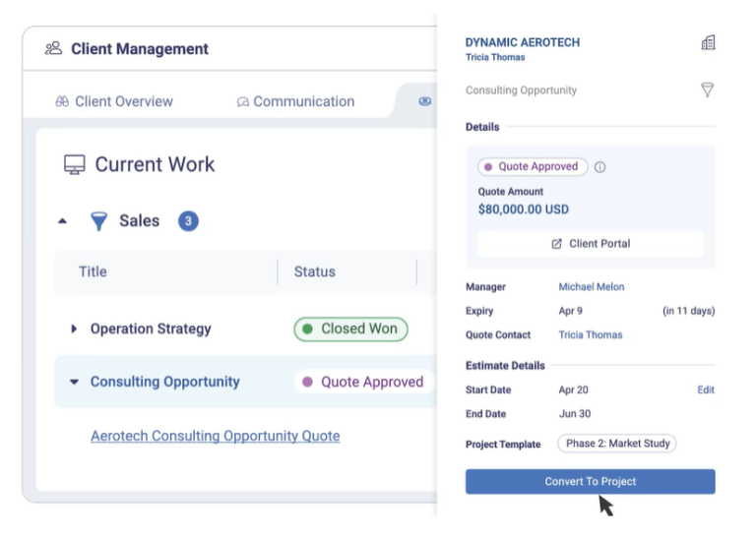The image size is (756, 538).
Task: Select the Phase 2: Market Study template chip
Action: click(x=617, y=444)
